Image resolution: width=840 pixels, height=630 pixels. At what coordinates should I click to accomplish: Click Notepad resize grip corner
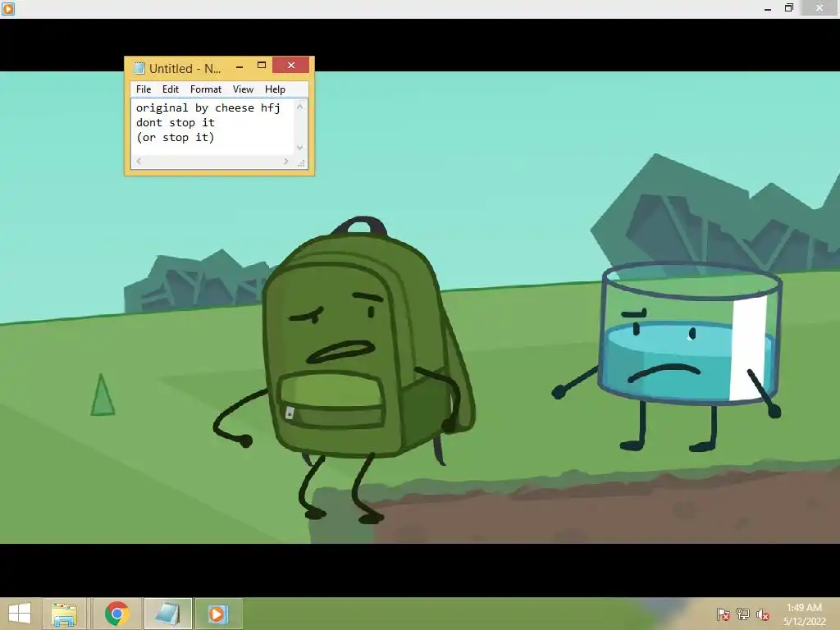(301, 163)
